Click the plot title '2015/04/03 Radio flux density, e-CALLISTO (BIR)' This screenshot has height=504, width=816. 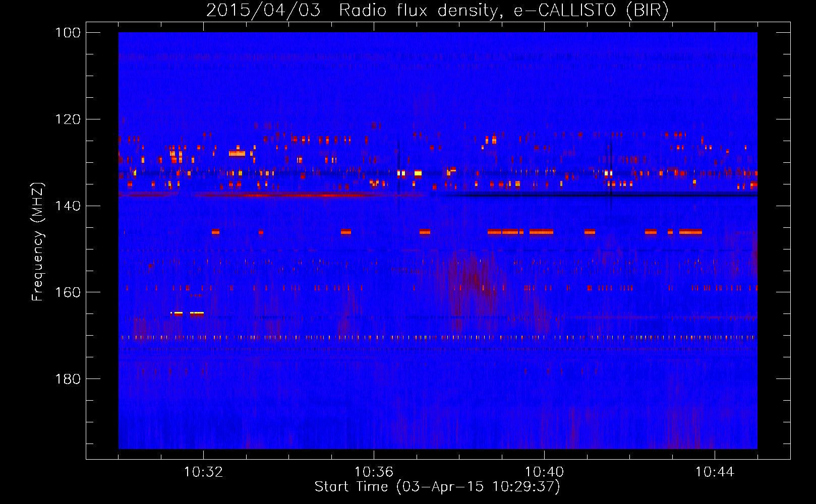(437, 11)
